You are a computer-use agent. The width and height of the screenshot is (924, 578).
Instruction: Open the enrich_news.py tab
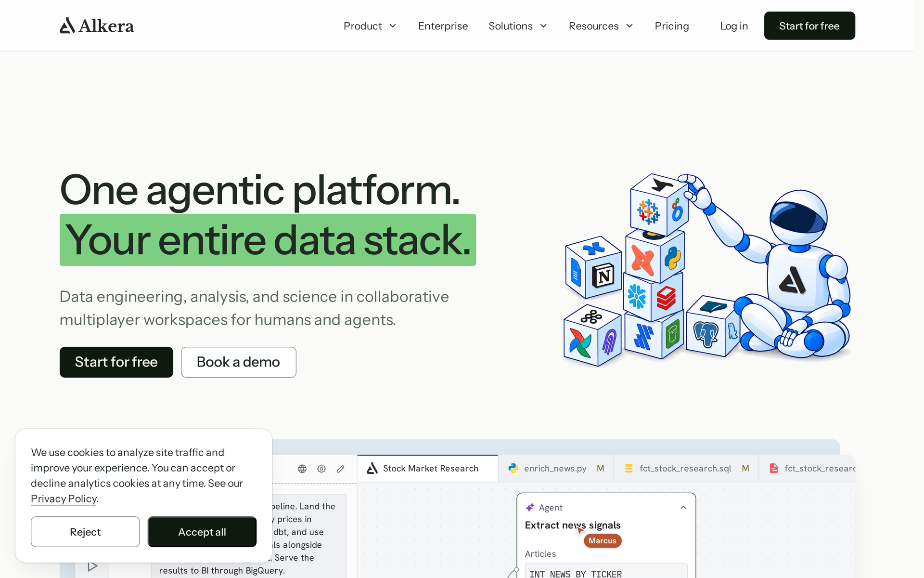click(x=556, y=468)
